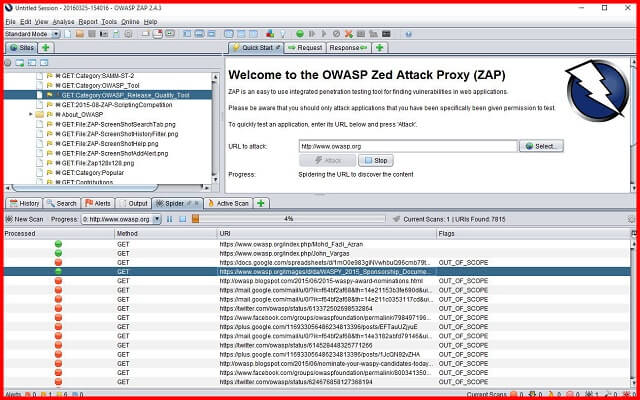Image resolution: width=640 pixels, height=400 pixels.
Task: Click the Snapshot Session toolbar icon
Action: point(104,34)
